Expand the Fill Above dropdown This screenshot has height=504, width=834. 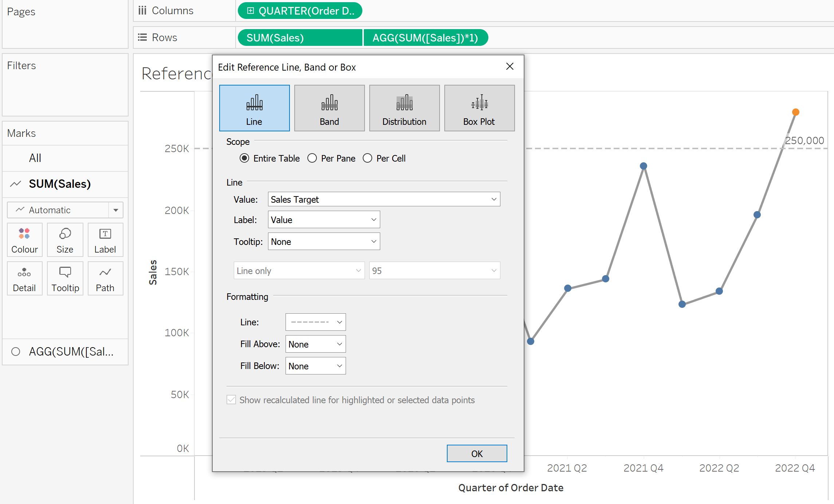pyautogui.click(x=315, y=344)
